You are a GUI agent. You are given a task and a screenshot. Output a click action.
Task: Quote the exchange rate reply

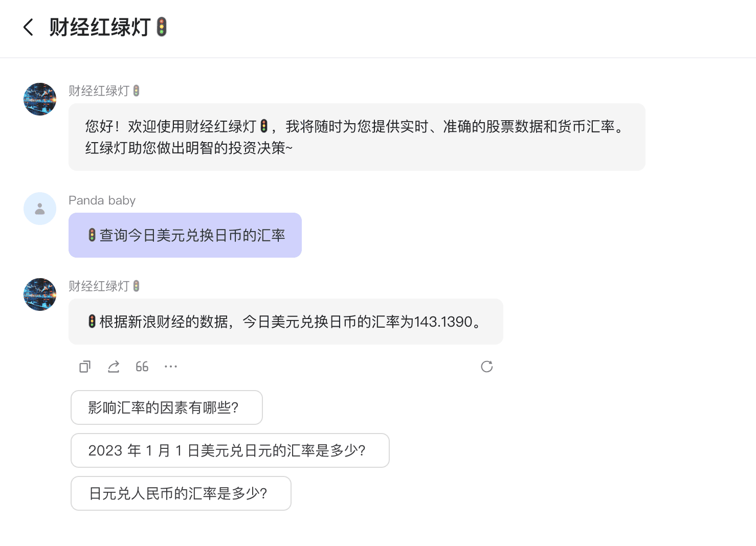(x=142, y=367)
